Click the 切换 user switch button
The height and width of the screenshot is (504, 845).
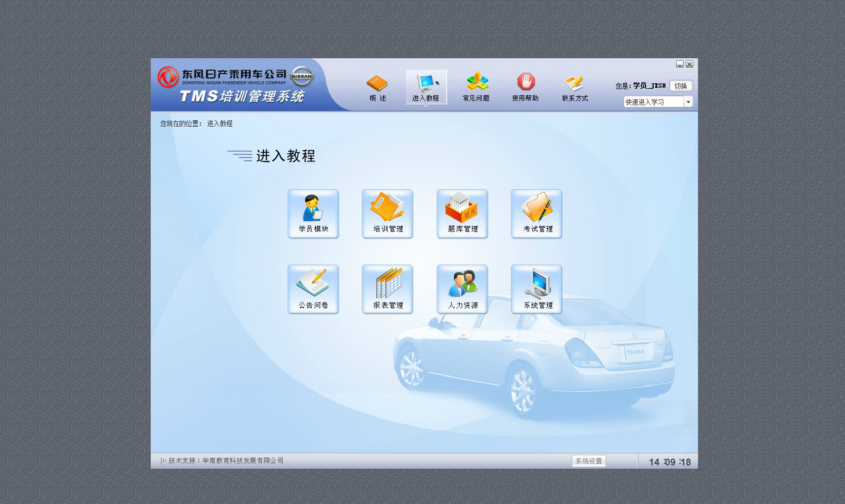point(681,86)
